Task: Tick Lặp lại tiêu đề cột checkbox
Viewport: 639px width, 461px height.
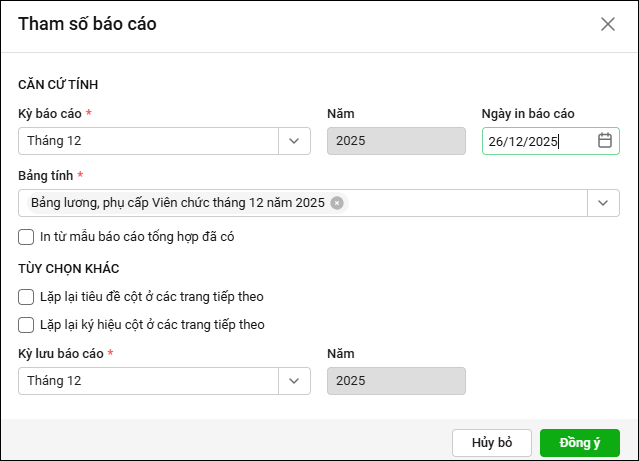Action: [26, 296]
